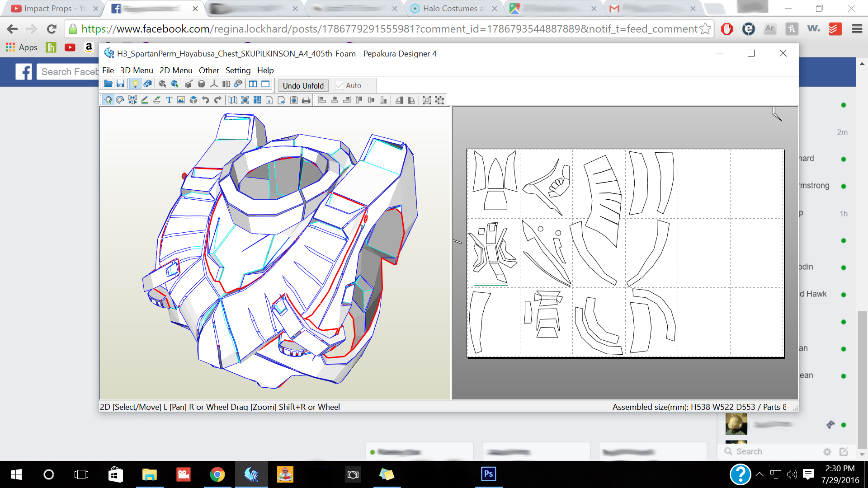Switch to single window layout view
868x488 pixels.
pos(265,84)
